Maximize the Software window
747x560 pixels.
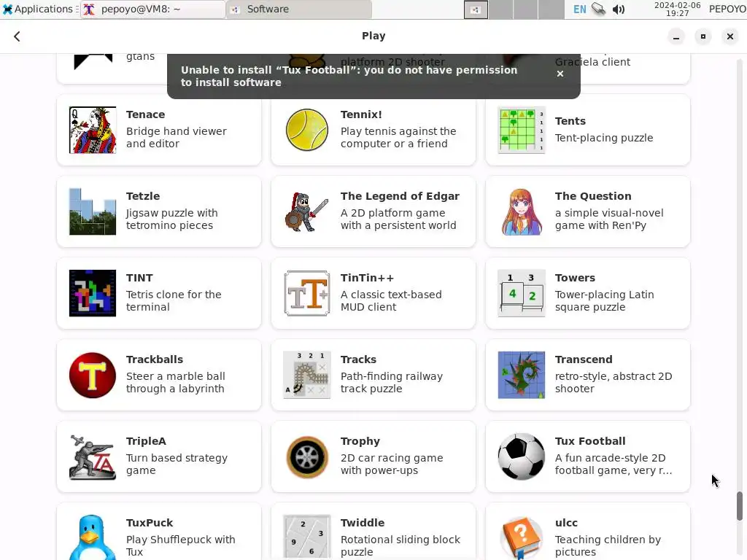(703, 36)
